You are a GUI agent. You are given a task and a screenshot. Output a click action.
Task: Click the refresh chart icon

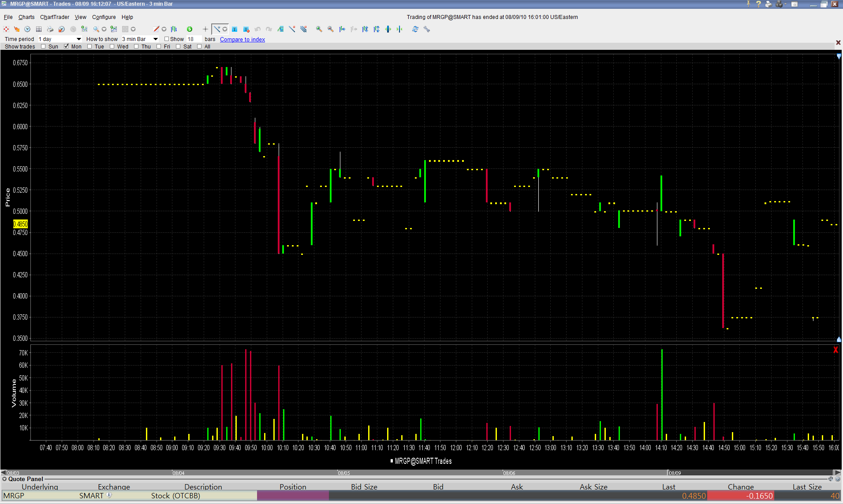click(415, 29)
